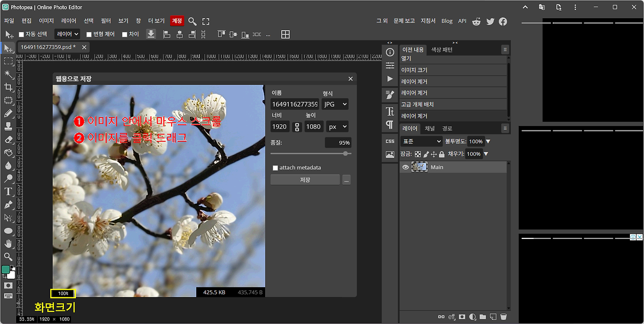Close the 웹용으로 저장 dialog

[351, 79]
